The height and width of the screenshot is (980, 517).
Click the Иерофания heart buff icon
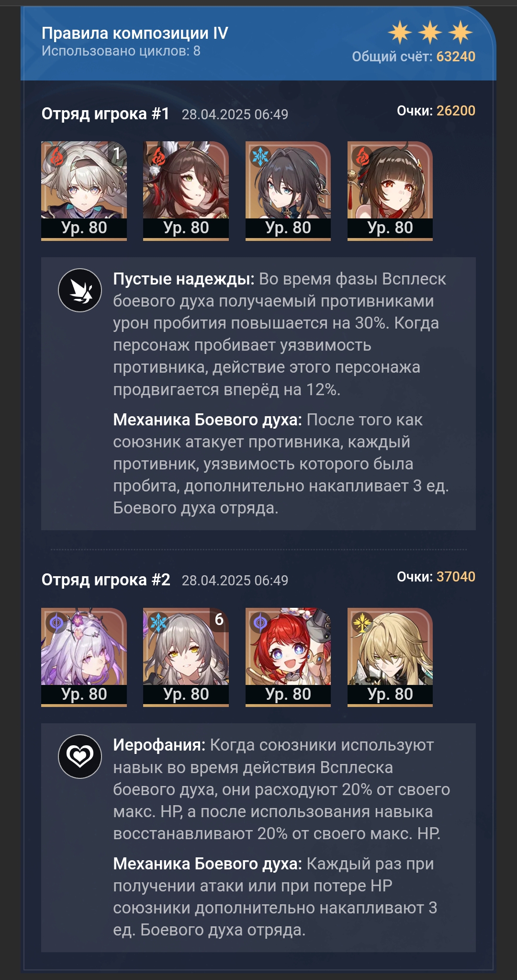[80, 756]
